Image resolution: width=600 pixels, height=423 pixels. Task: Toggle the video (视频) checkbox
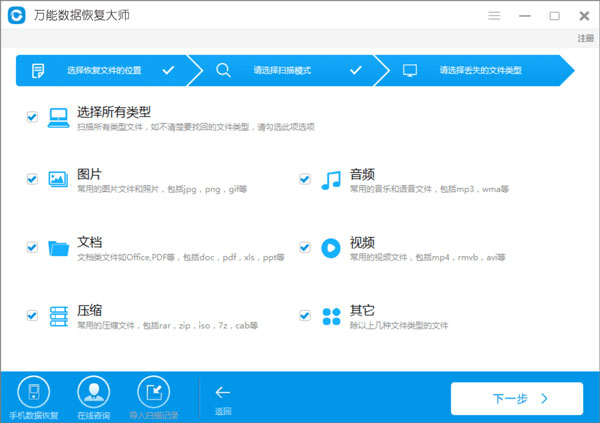tap(305, 248)
